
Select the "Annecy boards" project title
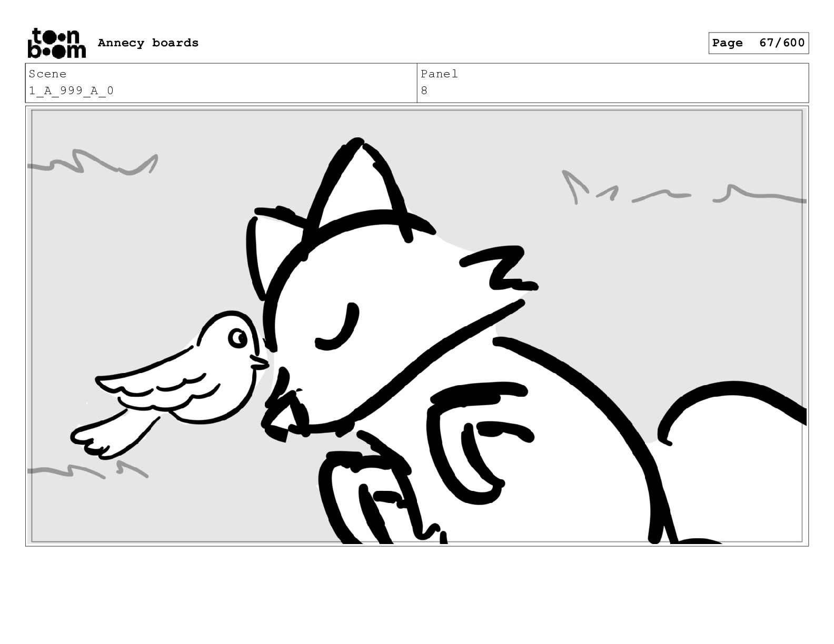point(148,43)
